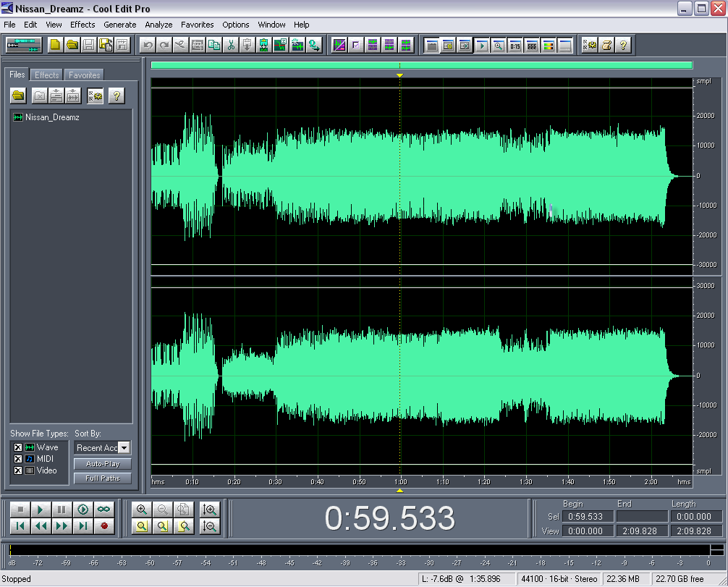Open the File menu
This screenshot has width=728, height=587.
(9, 25)
